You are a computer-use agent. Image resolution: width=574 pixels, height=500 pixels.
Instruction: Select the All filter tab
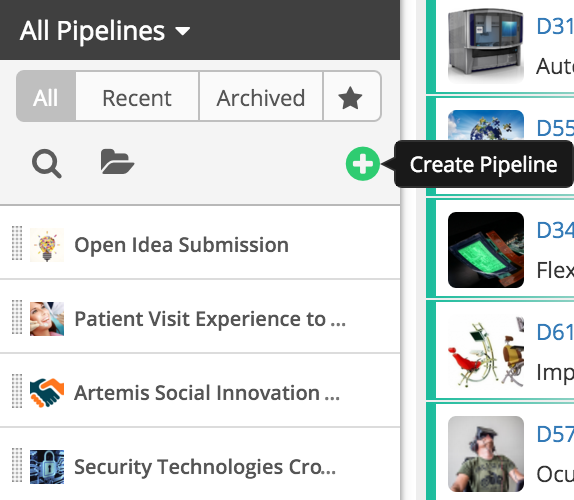(x=46, y=97)
